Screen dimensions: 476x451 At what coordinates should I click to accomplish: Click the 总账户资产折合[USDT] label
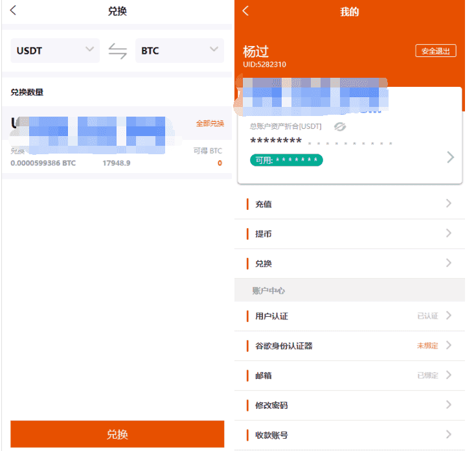(286, 126)
